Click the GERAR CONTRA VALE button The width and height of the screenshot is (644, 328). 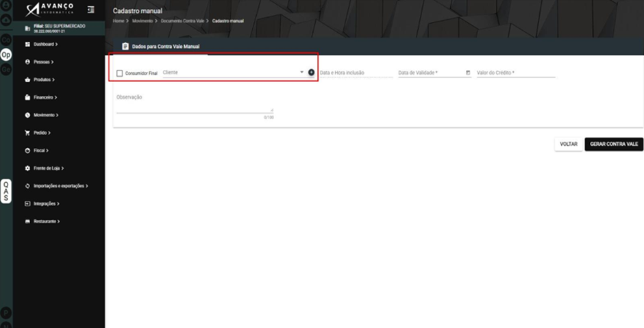tap(614, 144)
